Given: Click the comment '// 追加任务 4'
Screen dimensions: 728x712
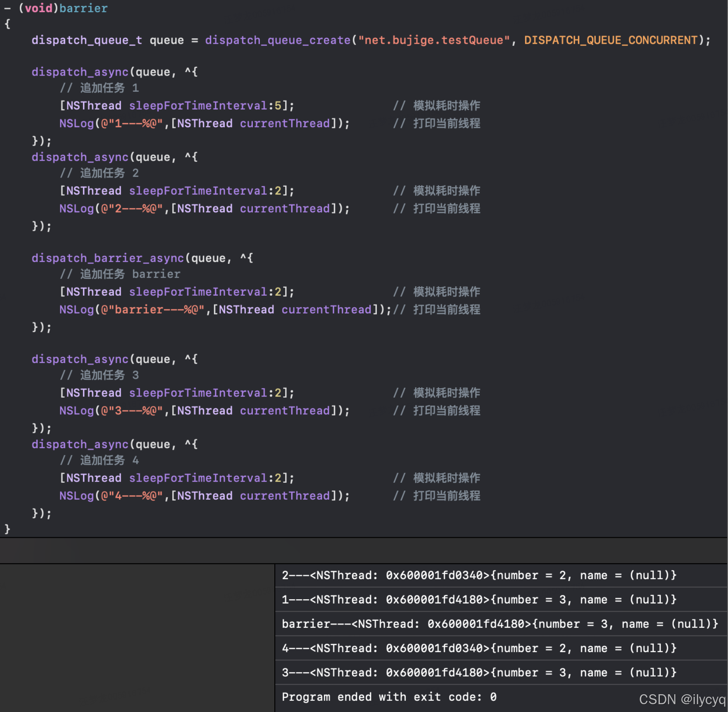Looking at the screenshot, I should click(99, 460).
